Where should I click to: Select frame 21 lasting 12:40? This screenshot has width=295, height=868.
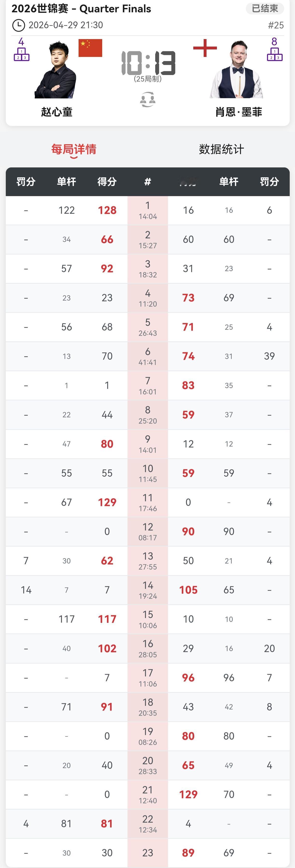pyautogui.click(x=147, y=794)
